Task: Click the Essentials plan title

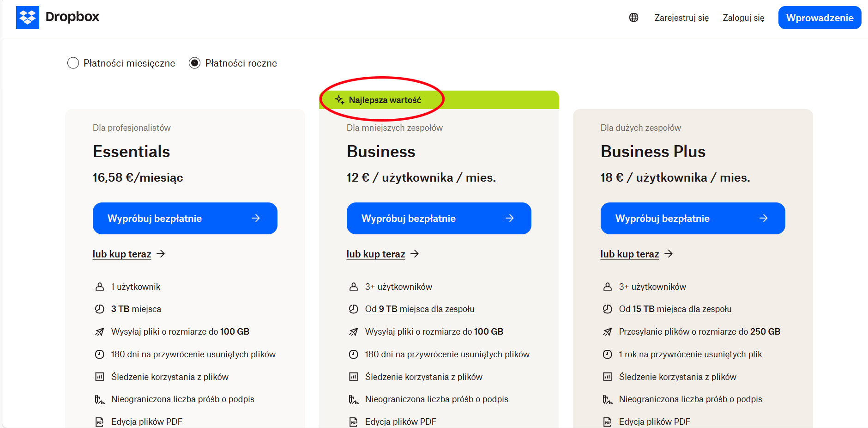Action: [132, 152]
